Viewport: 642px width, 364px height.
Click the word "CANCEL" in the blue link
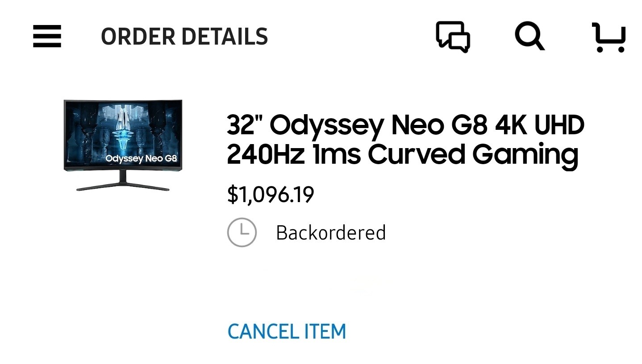(263, 331)
